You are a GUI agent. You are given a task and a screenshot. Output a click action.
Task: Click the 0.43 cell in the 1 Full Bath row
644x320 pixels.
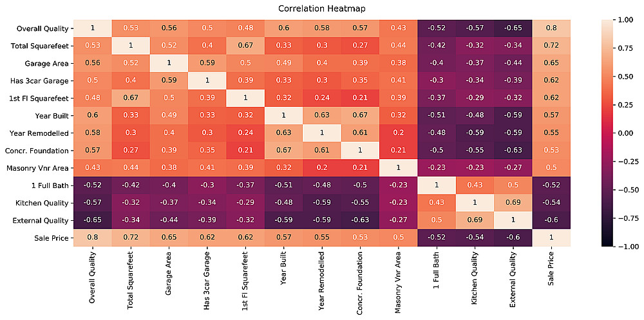click(x=475, y=185)
